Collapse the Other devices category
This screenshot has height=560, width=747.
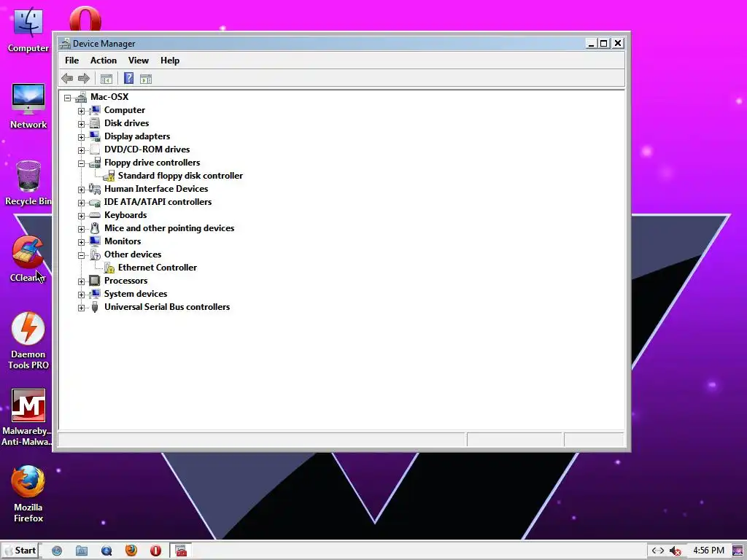[x=82, y=255]
